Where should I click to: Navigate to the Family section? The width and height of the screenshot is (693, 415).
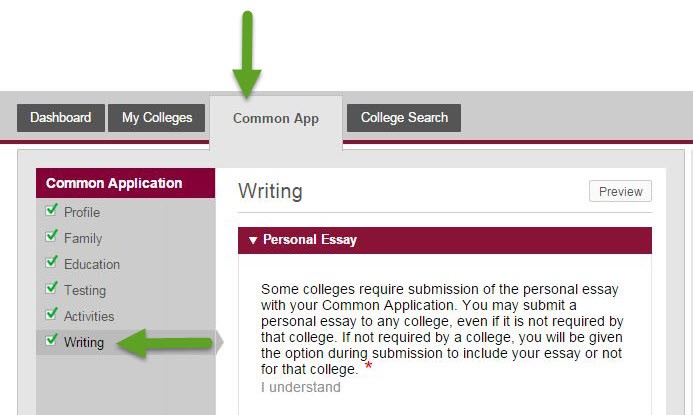coord(83,238)
